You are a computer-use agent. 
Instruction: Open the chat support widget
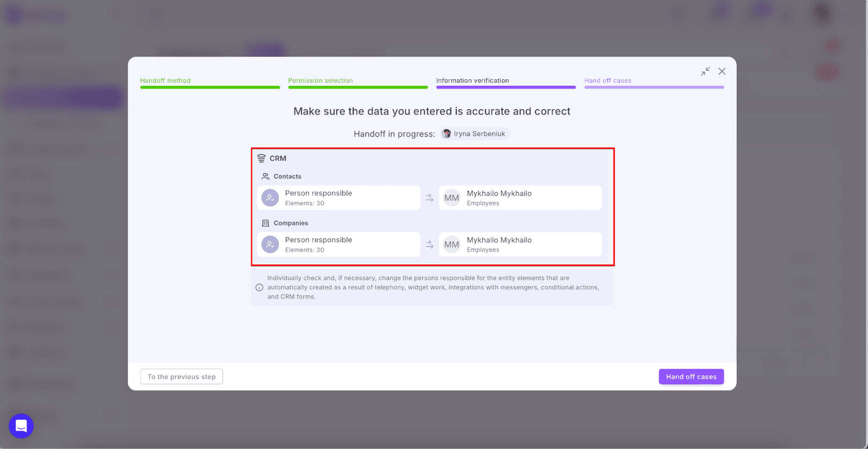(21, 426)
